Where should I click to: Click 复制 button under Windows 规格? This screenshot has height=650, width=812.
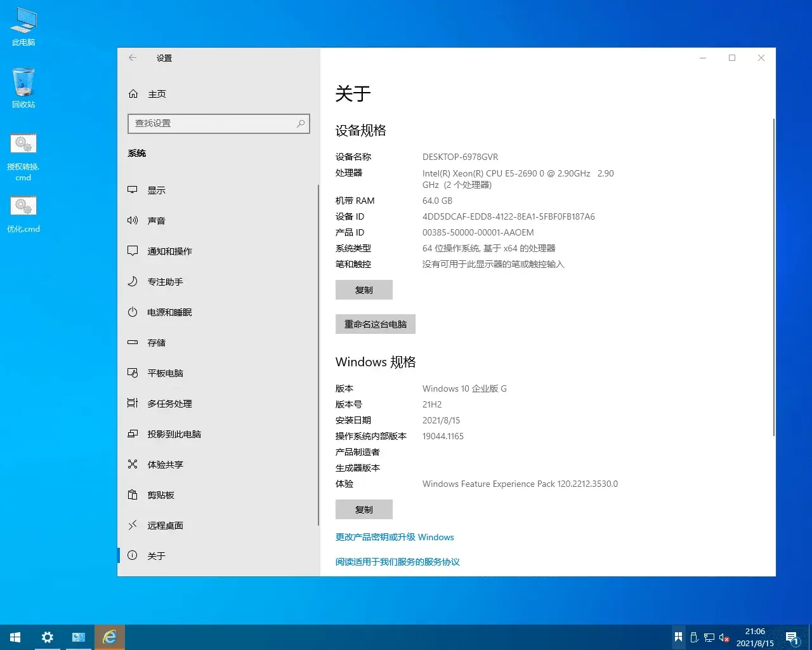coord(364,510)
